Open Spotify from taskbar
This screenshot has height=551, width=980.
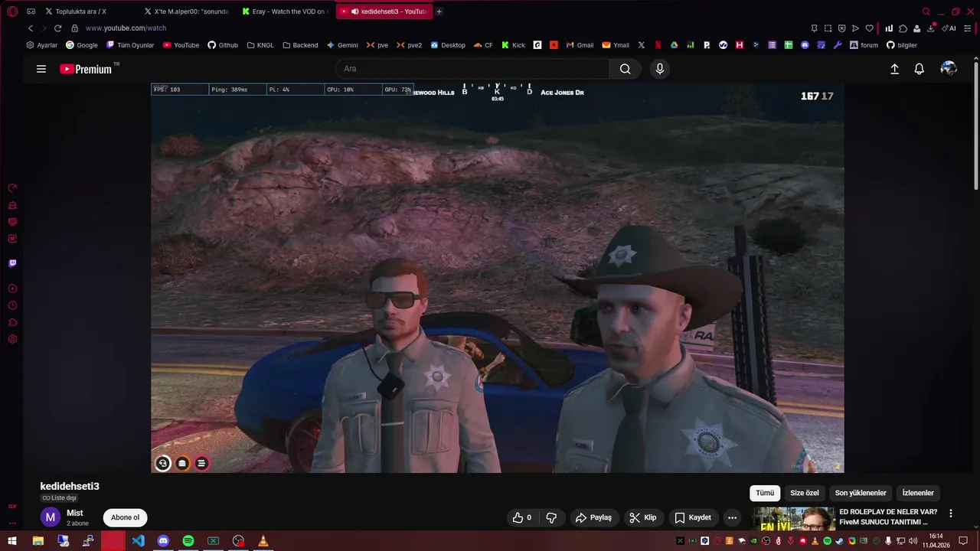[x=188, y=541]
